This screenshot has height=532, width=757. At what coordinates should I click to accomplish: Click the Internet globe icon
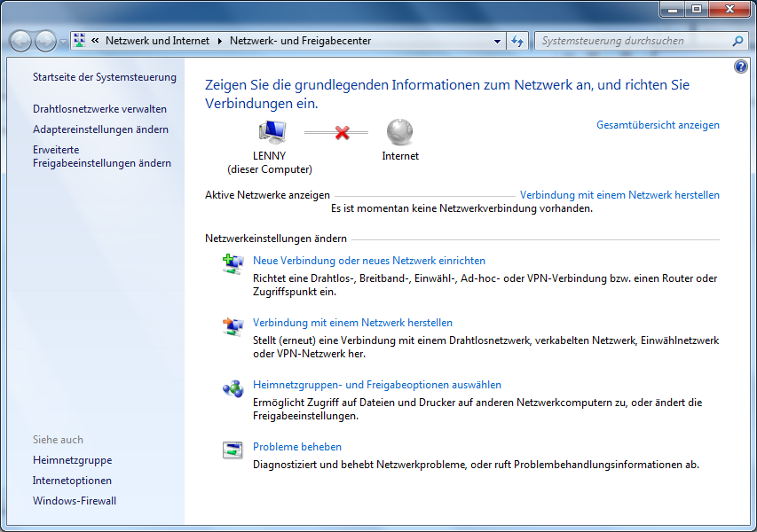click(399, 132)
